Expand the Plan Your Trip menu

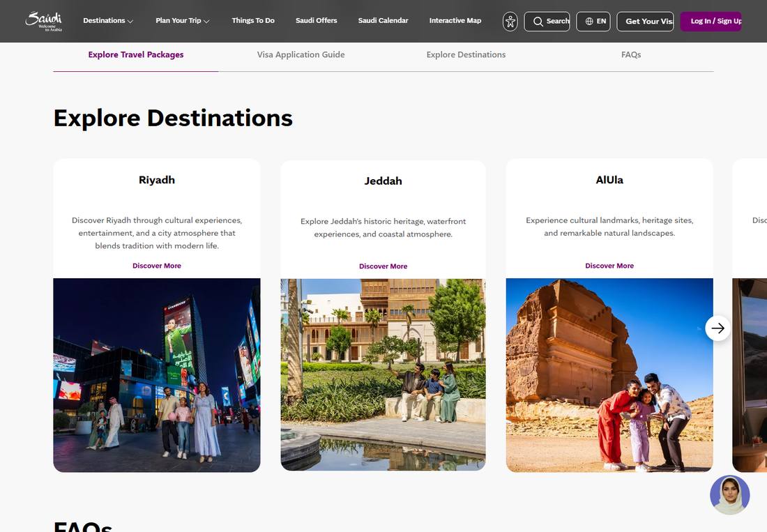183,20
